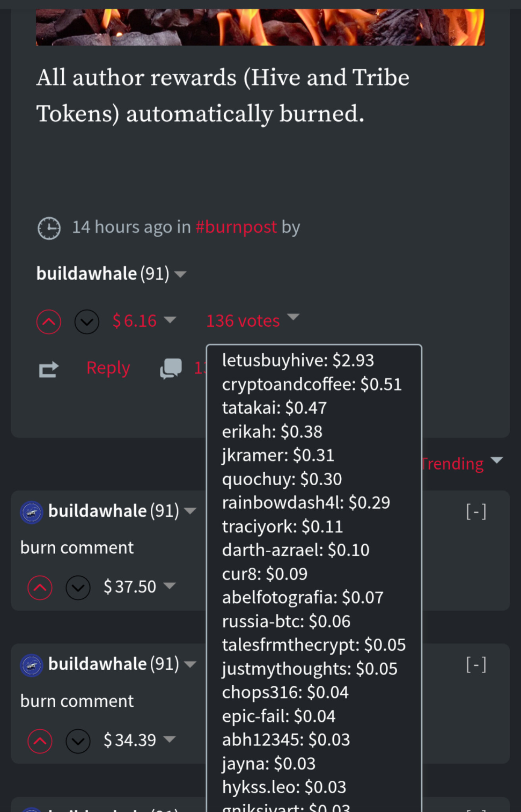Expand the $6.16 payout details dropdown
The width and height of the screenshot is (521, 812).
170,320
